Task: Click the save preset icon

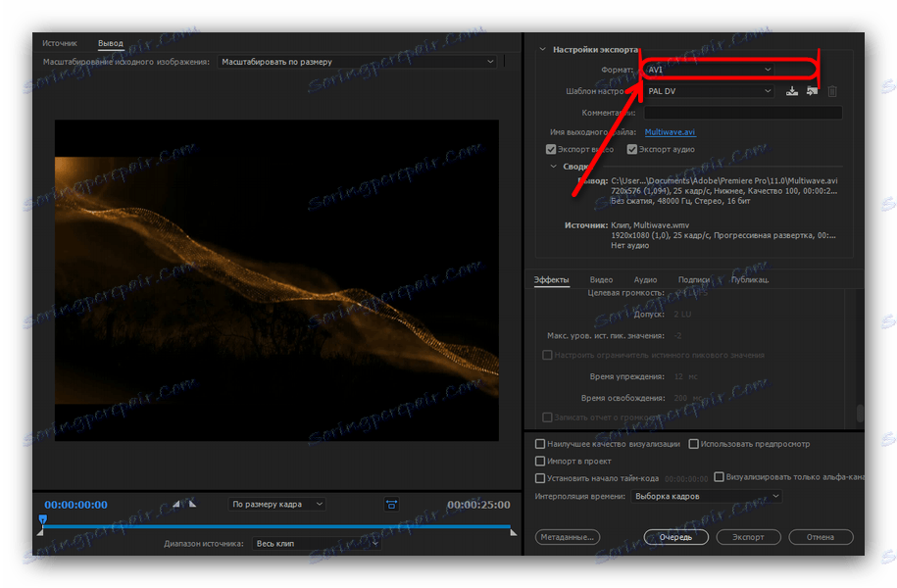Action: [x=792, y=91]
